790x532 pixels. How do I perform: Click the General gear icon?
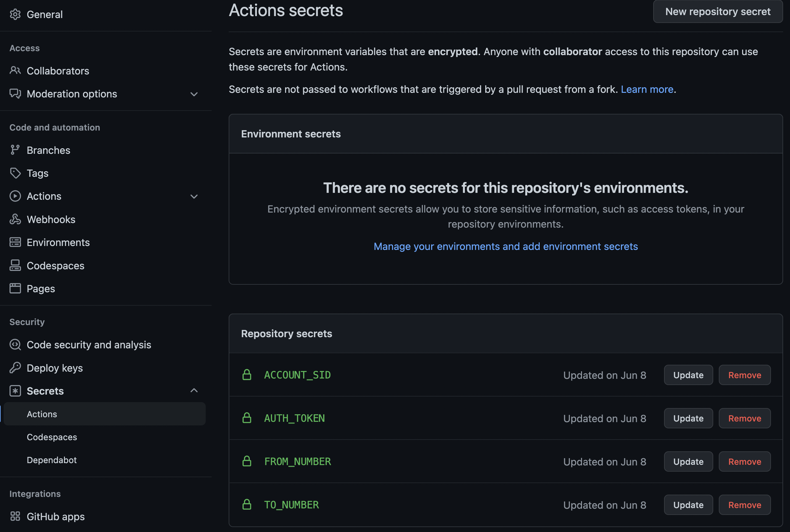(15, 14)
